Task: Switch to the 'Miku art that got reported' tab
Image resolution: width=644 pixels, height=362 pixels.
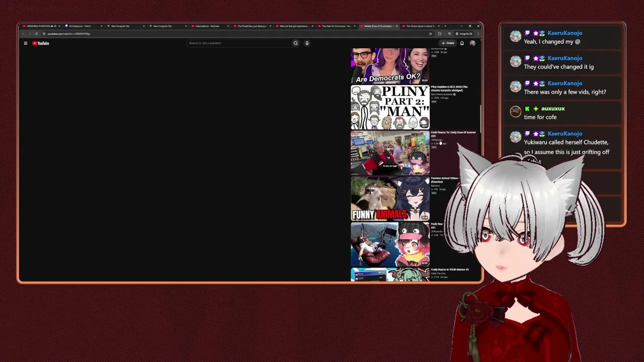Action: point(294,26)
